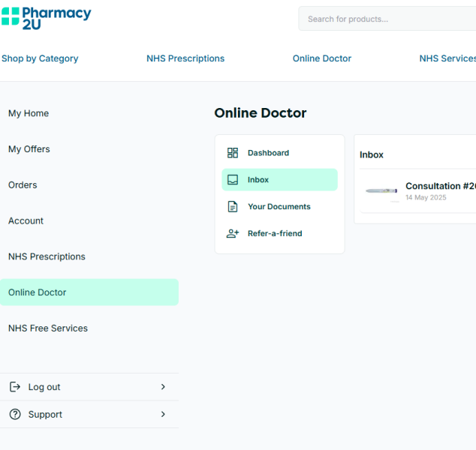Click the Inbox tray icon
The image size is (476, 450).
[x=233, y=179]
